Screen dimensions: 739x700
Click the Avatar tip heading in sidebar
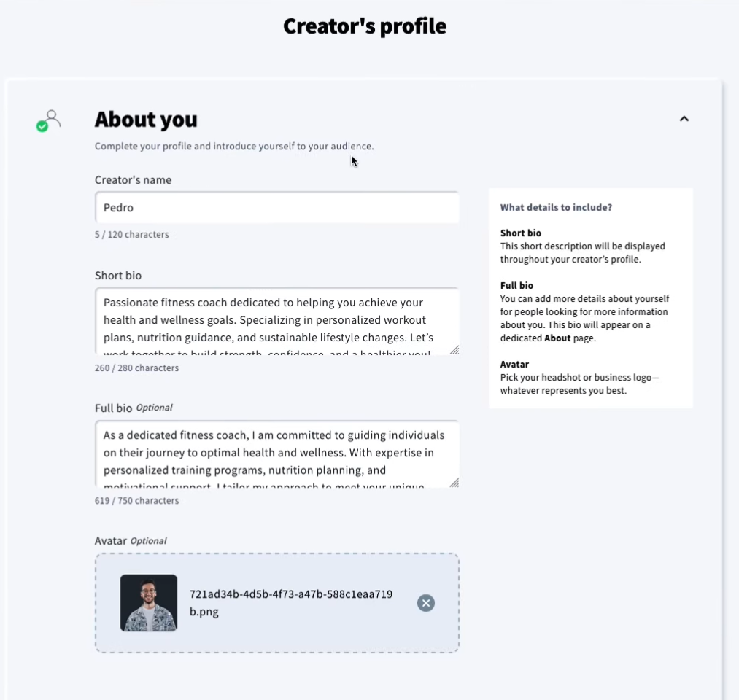pos(513,364)
